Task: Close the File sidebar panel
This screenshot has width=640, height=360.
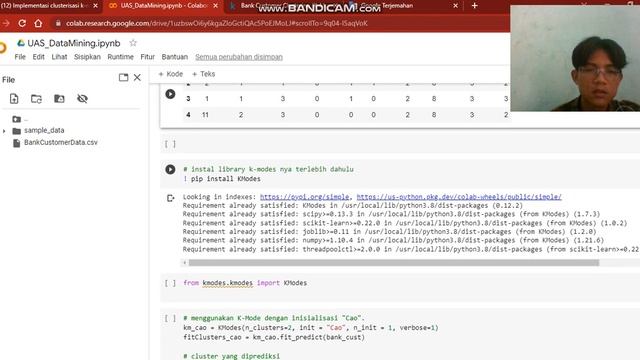Action: click(x=137, y=78)
